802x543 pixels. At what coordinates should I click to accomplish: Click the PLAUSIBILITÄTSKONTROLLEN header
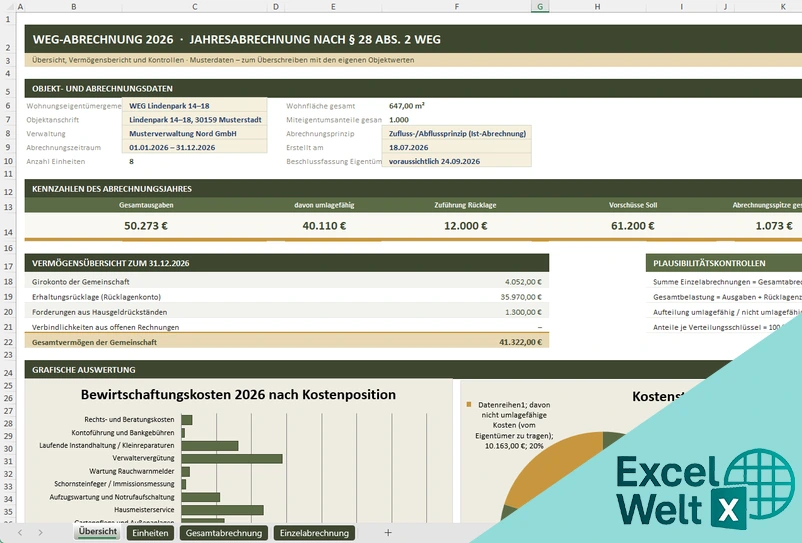(x=724, y=263)
